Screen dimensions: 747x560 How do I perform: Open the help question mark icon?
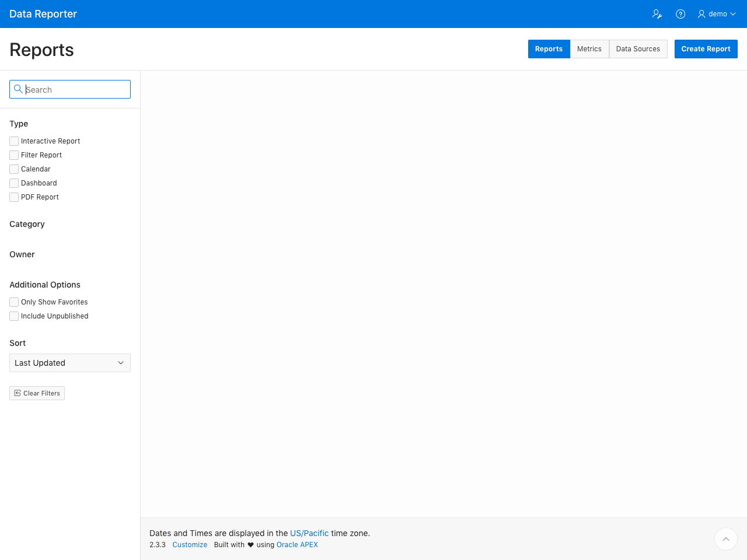coord(680,14)
